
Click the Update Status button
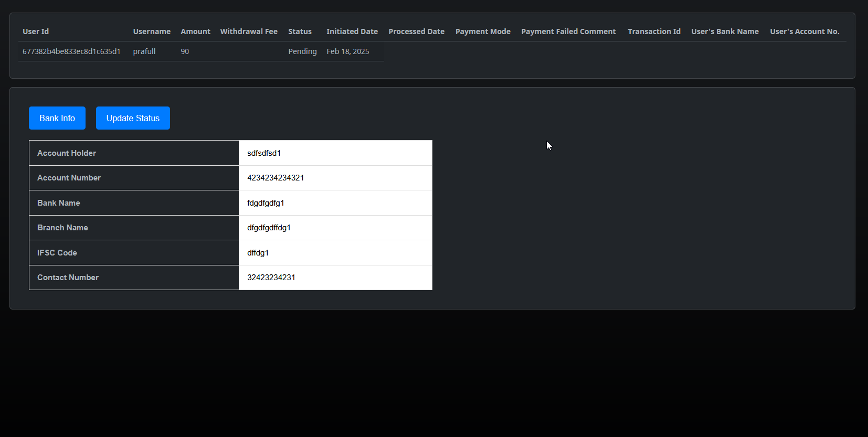(x=133, y=118)
